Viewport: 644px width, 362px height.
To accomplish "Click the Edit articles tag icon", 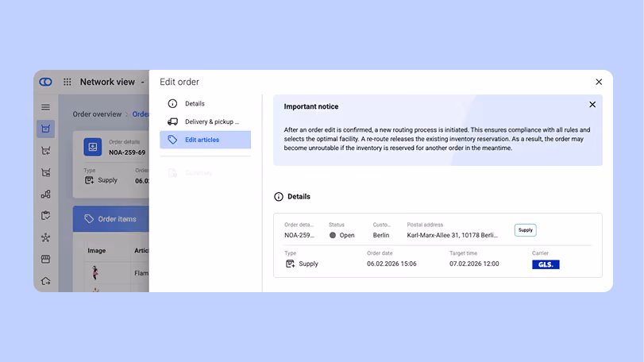I will click(x=172, y=140).
